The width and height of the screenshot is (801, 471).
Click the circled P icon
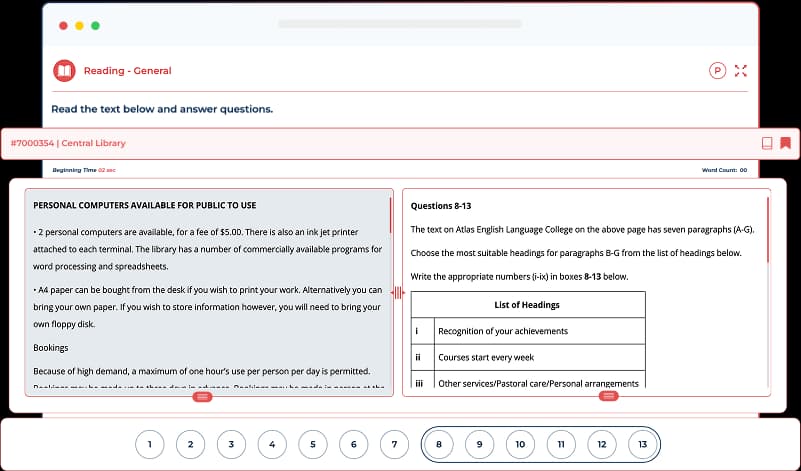pos(717,71)
